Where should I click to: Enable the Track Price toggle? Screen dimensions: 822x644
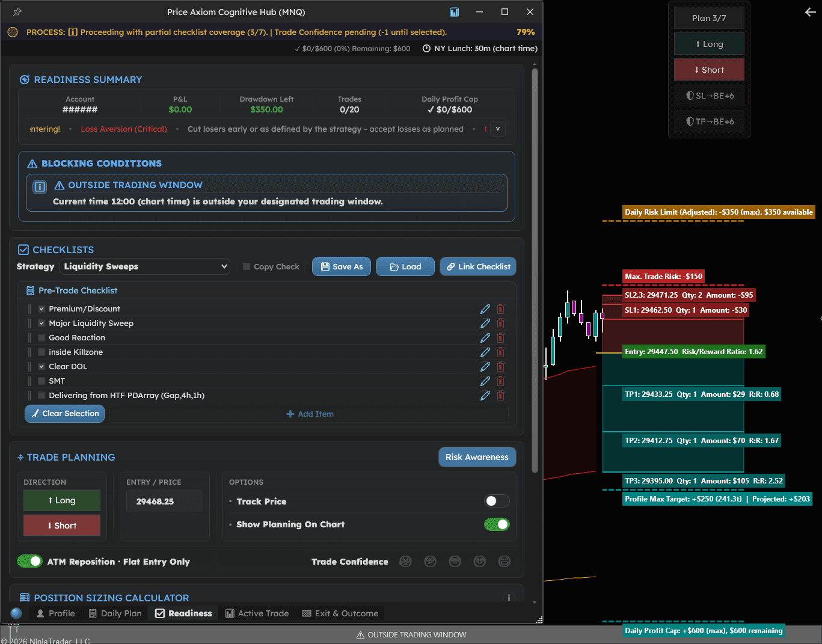[x=497, y=501]
